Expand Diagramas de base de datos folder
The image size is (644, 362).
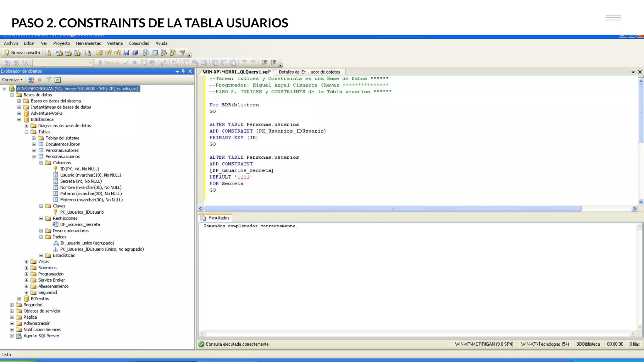(x=26, y=126)
